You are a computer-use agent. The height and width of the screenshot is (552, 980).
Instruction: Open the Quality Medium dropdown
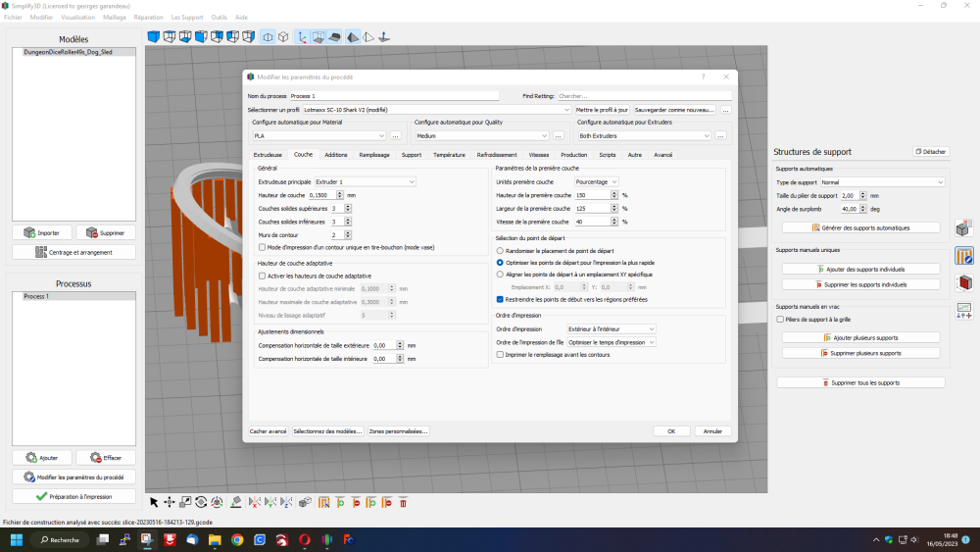(x=482, y=135)
